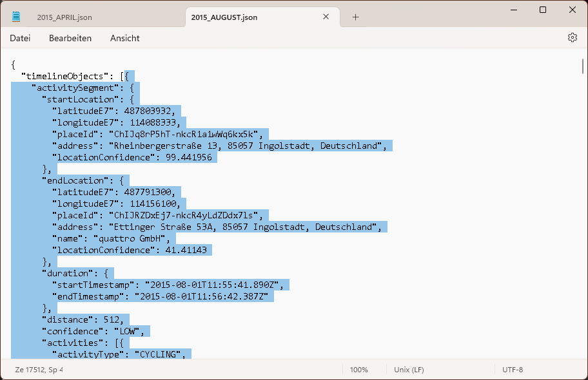This screenshot has height=380, width=588.
Task: Maximize the Notepad window
Action: click(x=543, y=10)
